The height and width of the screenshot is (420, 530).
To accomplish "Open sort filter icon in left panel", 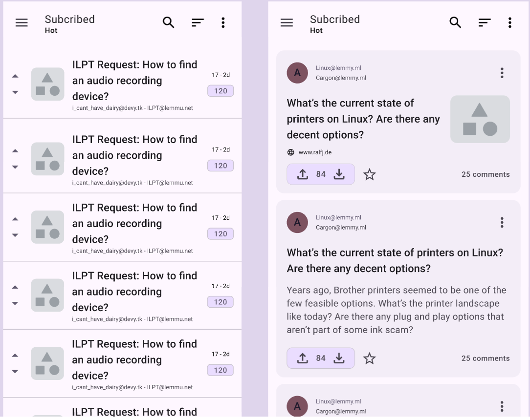I will click(x=198, y=22).
